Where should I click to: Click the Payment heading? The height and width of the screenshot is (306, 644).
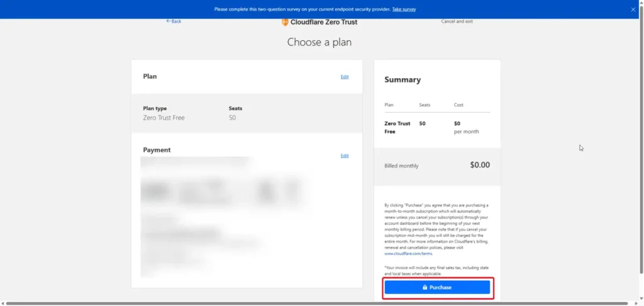click(157, 150)
